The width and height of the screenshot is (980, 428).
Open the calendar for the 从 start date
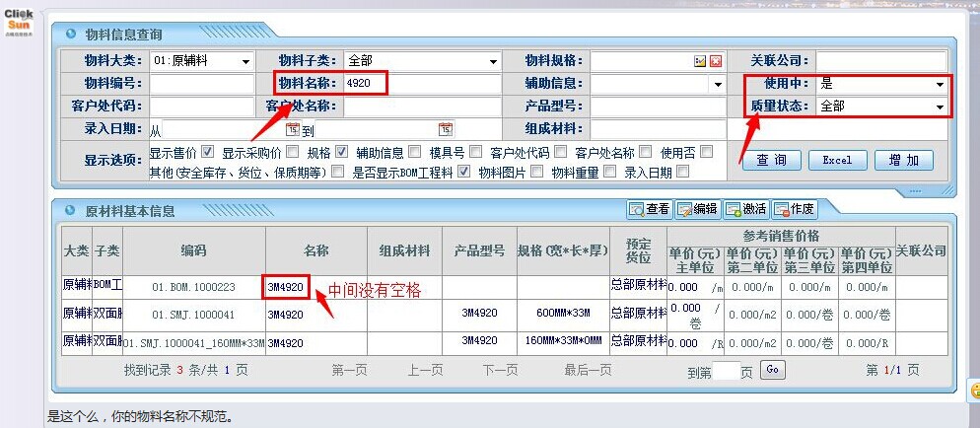293,129
